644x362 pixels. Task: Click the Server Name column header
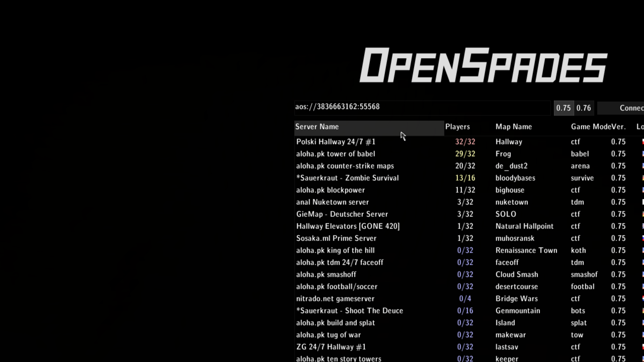pyautogui.click(x=317, y=127)
